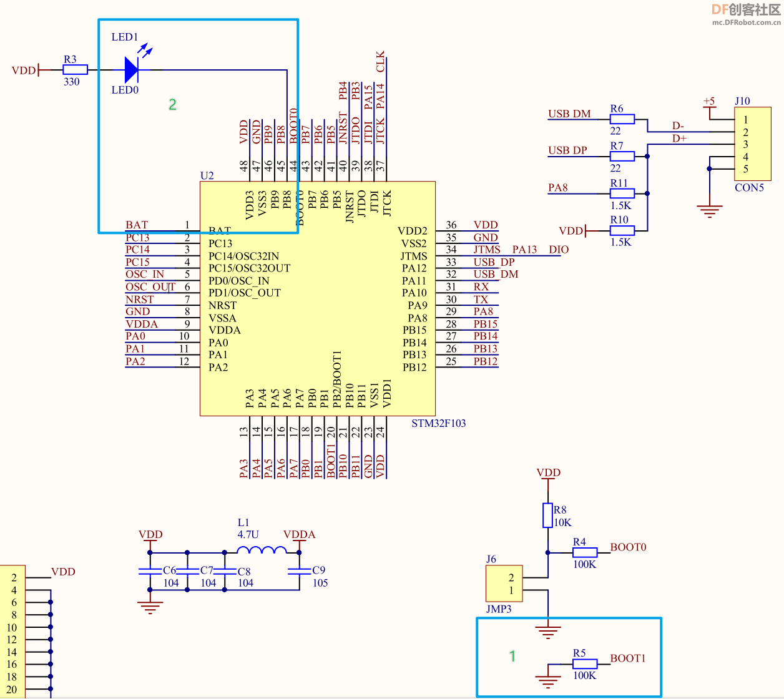The width and height of the screenshot is (784, 699).
Task: Select the USB DM net label near R6
Action: [569, 114]
